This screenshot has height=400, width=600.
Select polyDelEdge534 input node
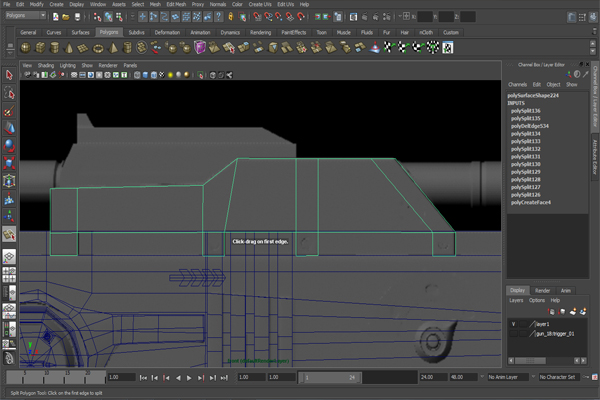pyautogui.click(x=530, y=126)
